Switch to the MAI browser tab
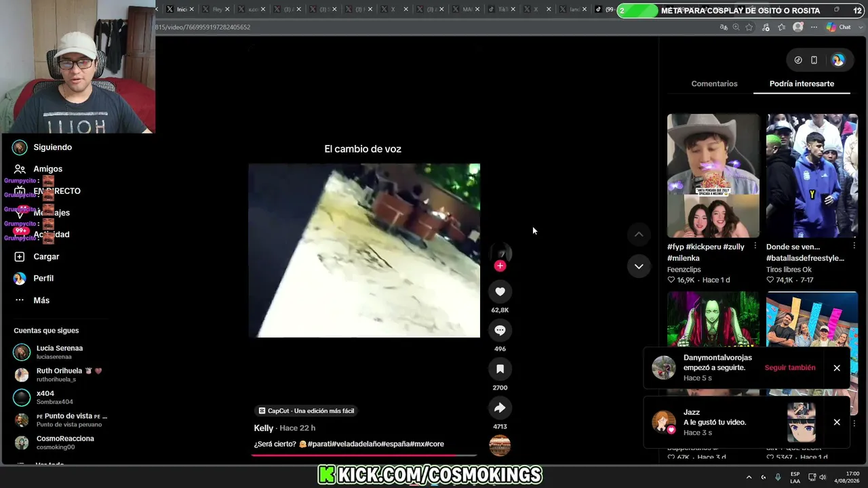868x488 pixels. pyautogui.click(x=465, y=9)
